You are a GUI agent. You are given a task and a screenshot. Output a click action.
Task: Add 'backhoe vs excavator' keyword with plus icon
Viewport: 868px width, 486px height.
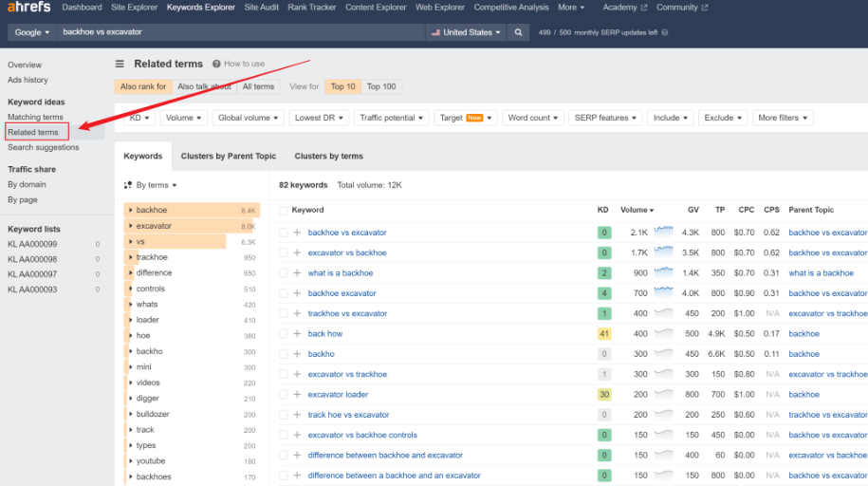coord(297,233)
